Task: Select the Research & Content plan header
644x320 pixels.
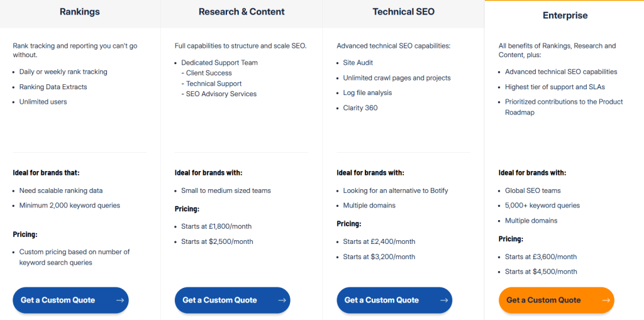Action: pos(241,12)
